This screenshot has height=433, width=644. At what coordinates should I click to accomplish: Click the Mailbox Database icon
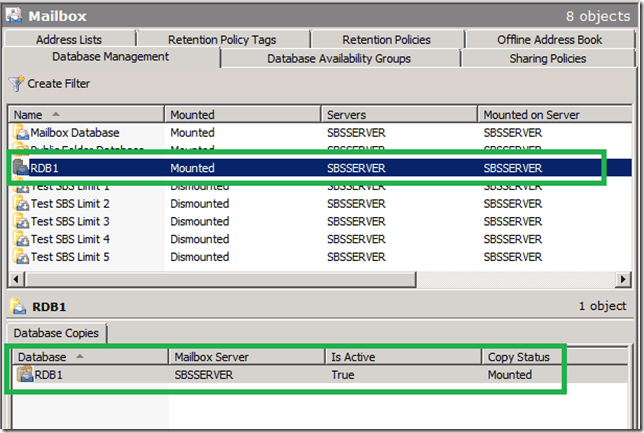pyautogui.click(x=22, y=132)
